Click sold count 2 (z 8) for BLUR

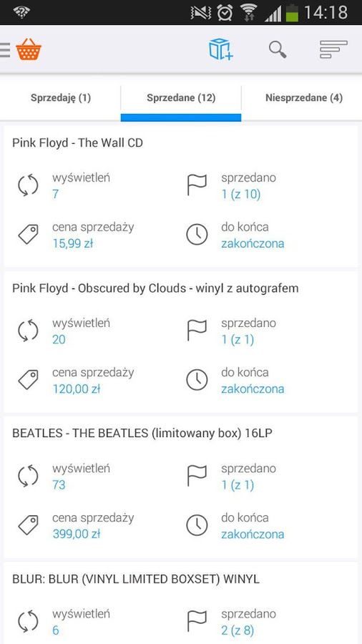click(238, 630)
